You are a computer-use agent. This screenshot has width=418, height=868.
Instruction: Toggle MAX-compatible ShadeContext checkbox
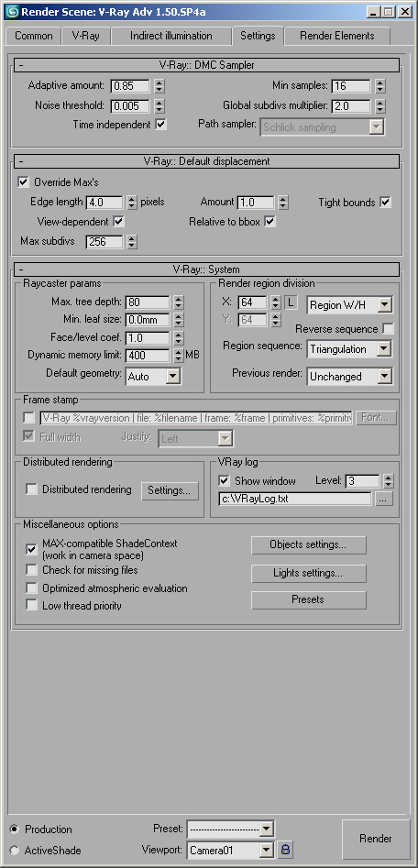click(x=31, y=549)
